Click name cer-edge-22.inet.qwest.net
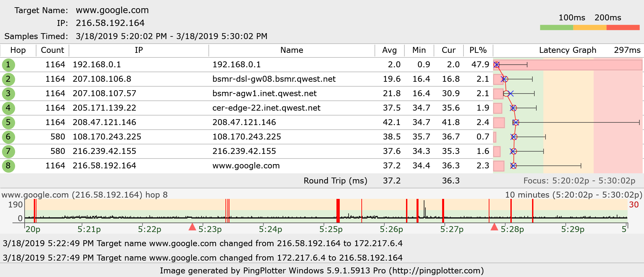The image size is (644, 277). point(267,108)
